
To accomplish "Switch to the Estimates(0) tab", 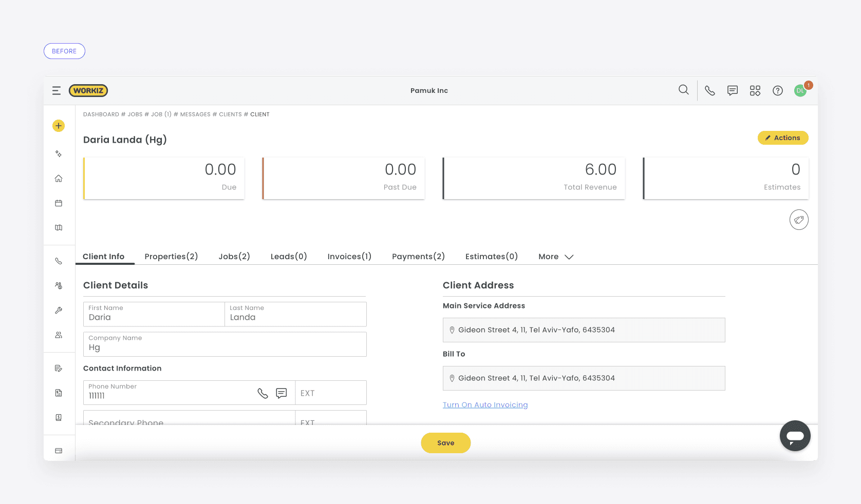I will [x=492, y=257].
